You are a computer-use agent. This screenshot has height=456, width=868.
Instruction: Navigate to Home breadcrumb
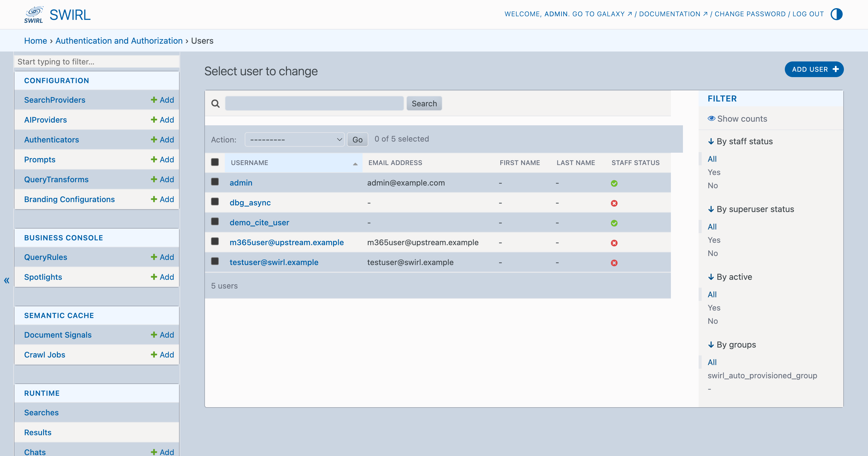35,40
